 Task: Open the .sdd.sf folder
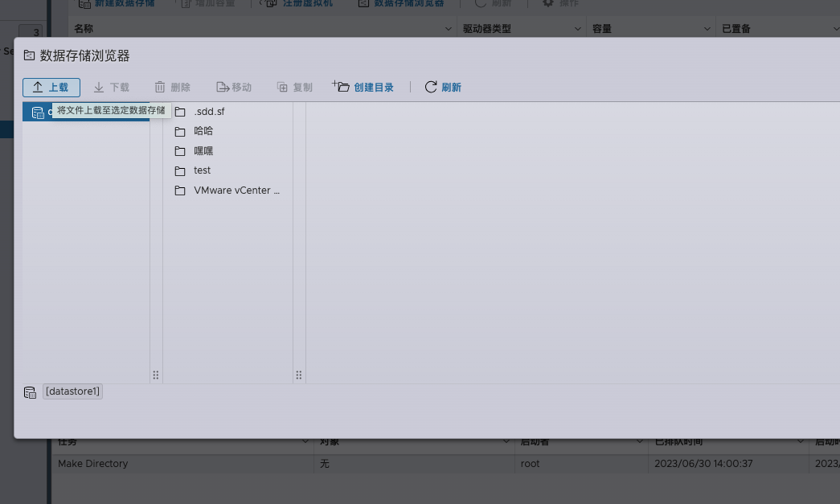(209, 112)
